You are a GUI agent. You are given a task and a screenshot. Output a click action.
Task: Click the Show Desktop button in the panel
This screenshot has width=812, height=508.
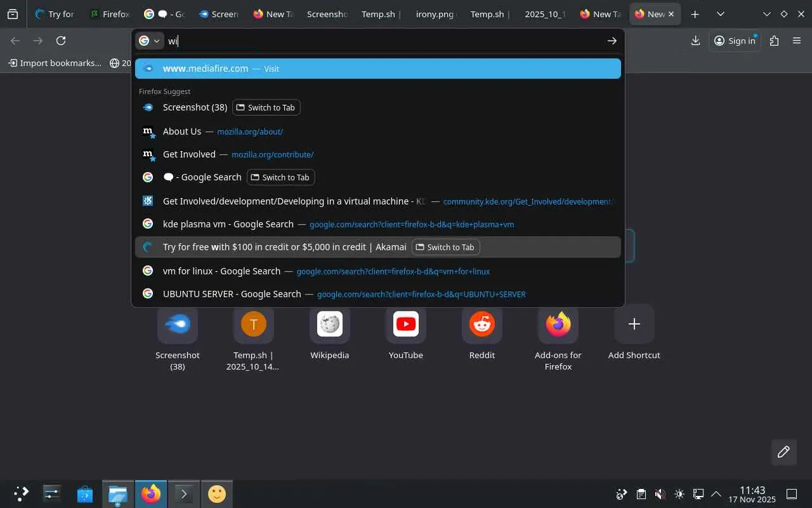(x=792, y=494)
